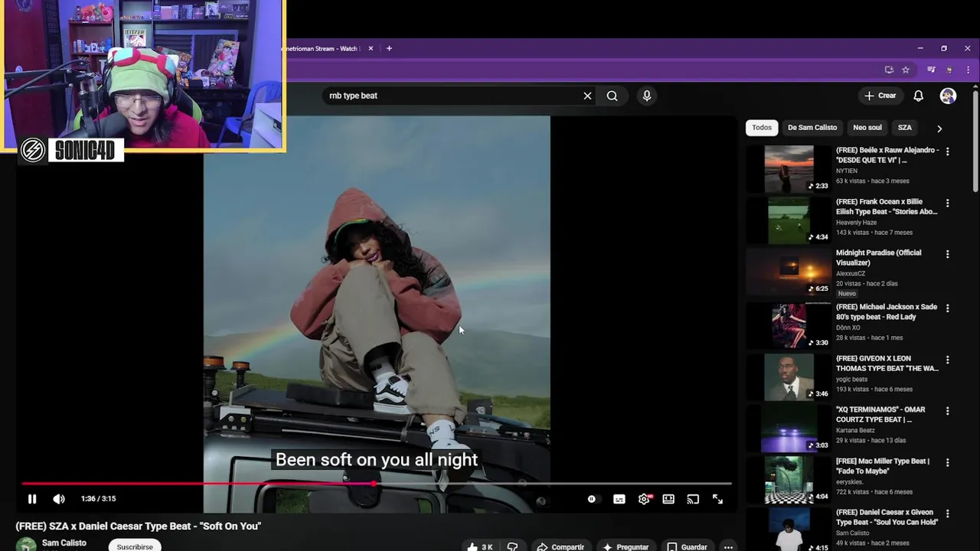Select the 'Neo soul' filter chip

(x=867, y=128)
